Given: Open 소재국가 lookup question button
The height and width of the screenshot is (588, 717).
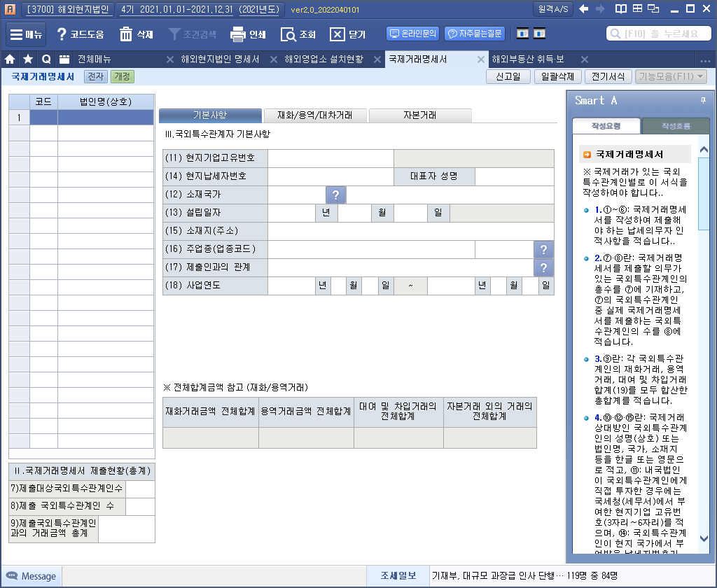Looking at the screenshot, I should (x=335, y=195).
